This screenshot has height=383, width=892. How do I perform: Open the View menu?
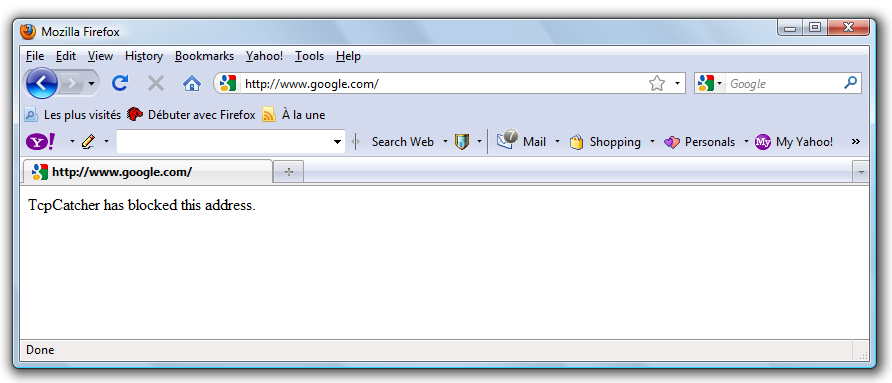(100, 56)
